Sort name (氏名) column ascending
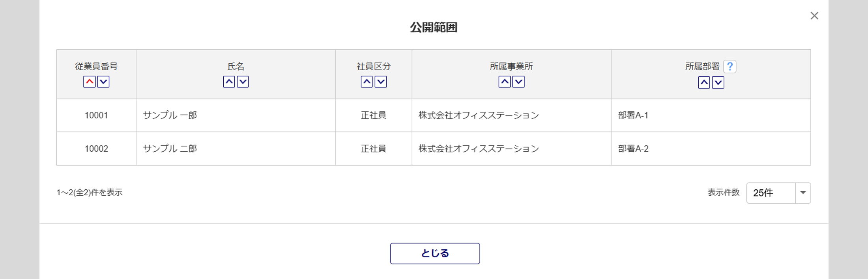The width and height of the screenshot is (868, 279). (x=229, y=82)
